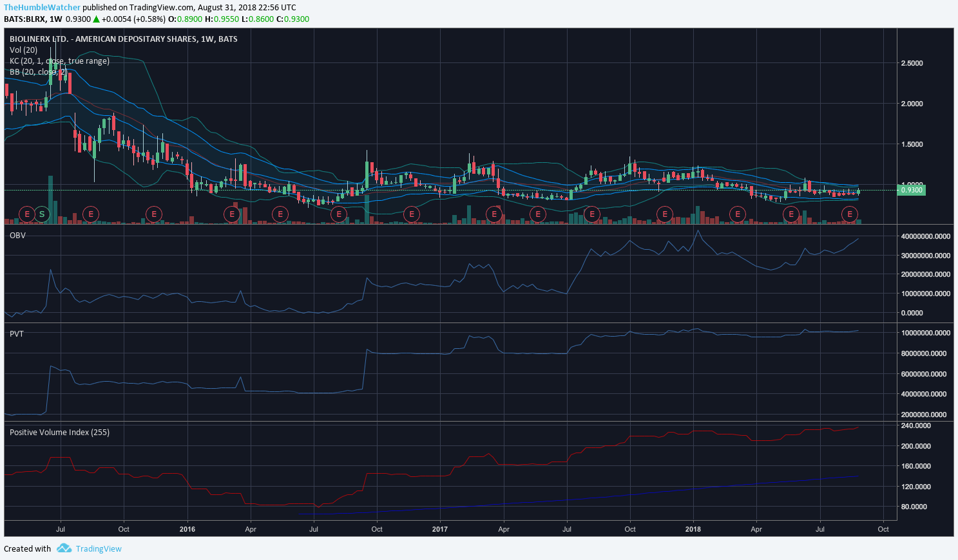Click the earnings E marker for August 2018
The height and width of the screenshot is (560, 958).
pos(850,214)
